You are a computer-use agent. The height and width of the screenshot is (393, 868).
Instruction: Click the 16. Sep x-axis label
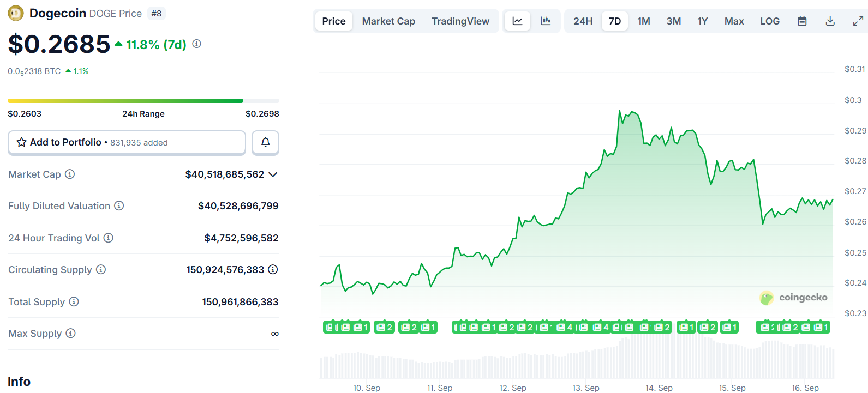click(x=805, y=388)
